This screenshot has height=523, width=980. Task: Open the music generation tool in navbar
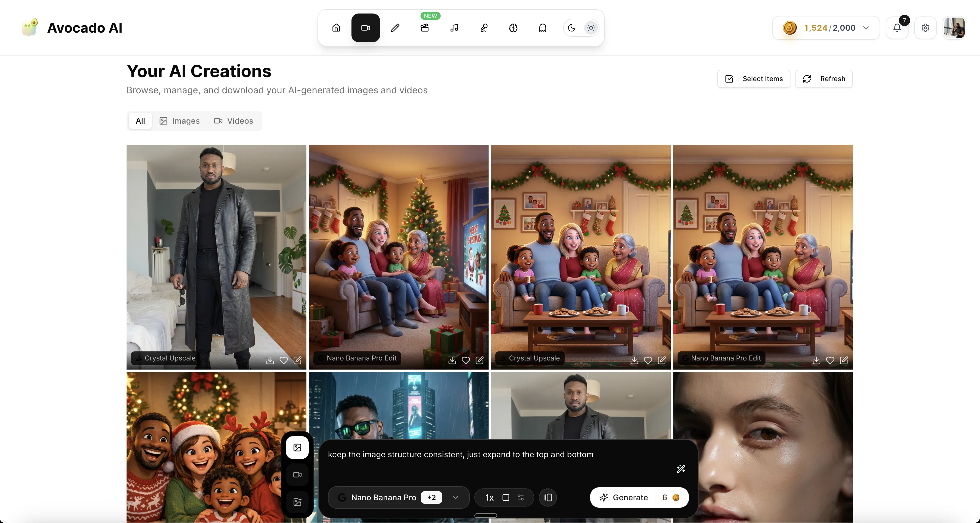[x=454, y=28]
